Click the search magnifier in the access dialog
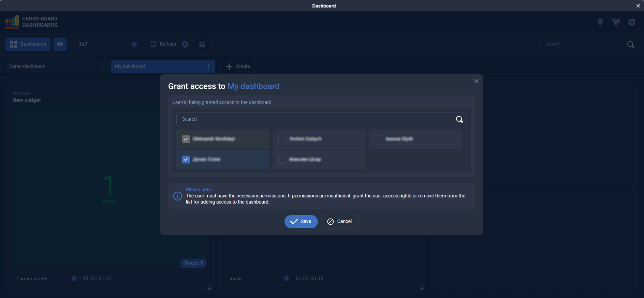 pyautogui.click(x=459, y=119)
